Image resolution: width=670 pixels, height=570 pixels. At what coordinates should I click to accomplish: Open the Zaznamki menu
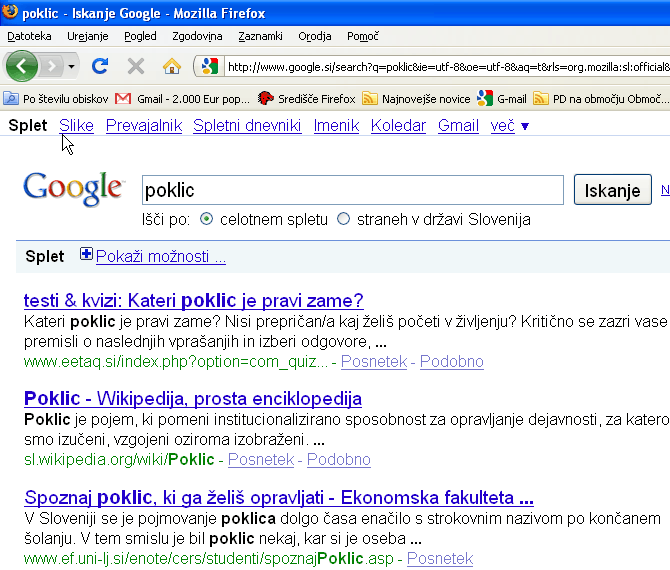pos(260,36)
